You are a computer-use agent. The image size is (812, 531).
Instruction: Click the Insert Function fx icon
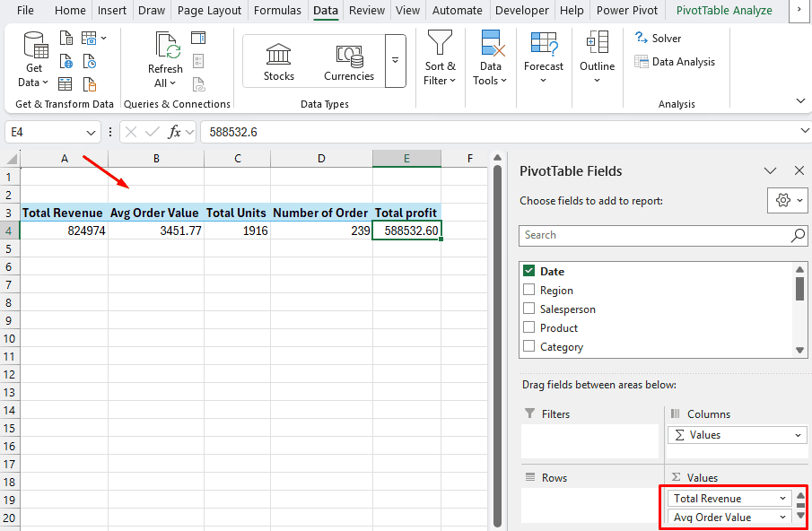pos(175,133)
